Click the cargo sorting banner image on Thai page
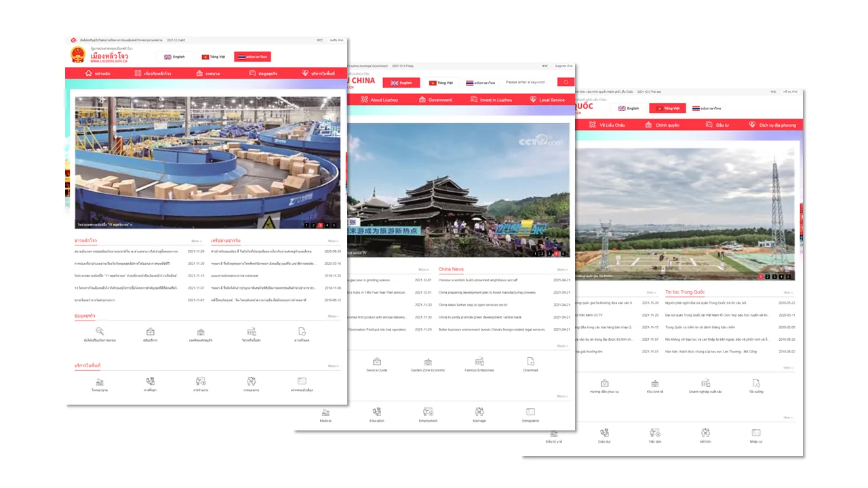 click(208, 163)
